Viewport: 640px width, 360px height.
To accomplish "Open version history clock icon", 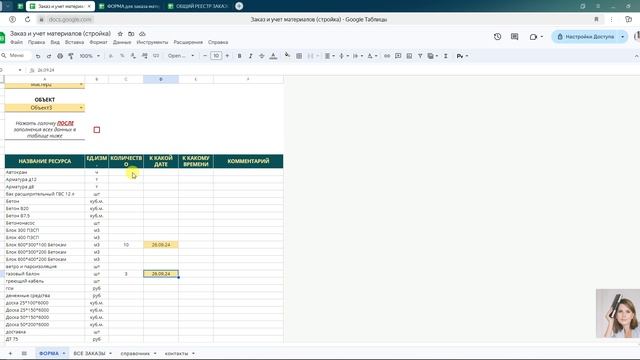I will [x=497, y=37].
